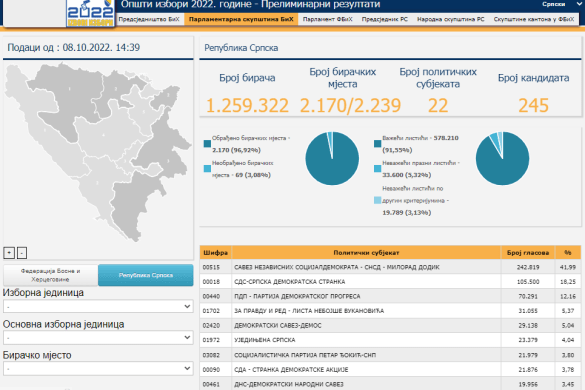Viewport: 585px width, 390px height.
Task: Expand the Бирачко мјесто dropdown
Action: pos(98,368)
